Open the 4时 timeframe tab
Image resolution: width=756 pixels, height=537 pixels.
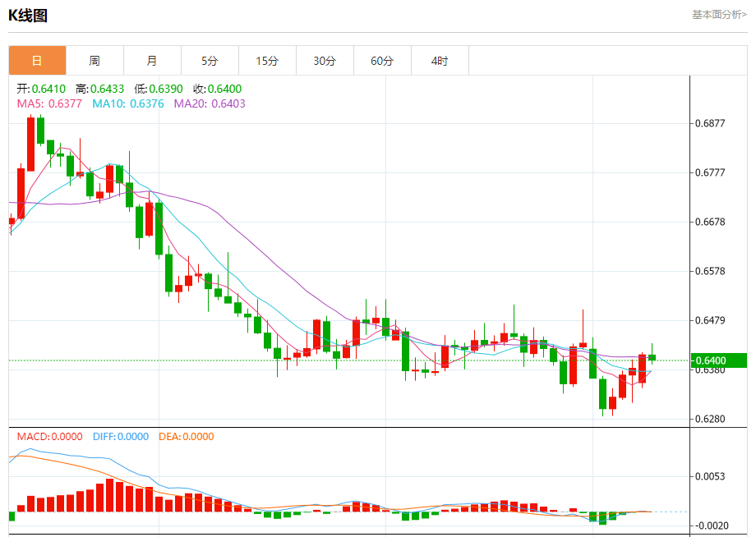pos(440,61)
